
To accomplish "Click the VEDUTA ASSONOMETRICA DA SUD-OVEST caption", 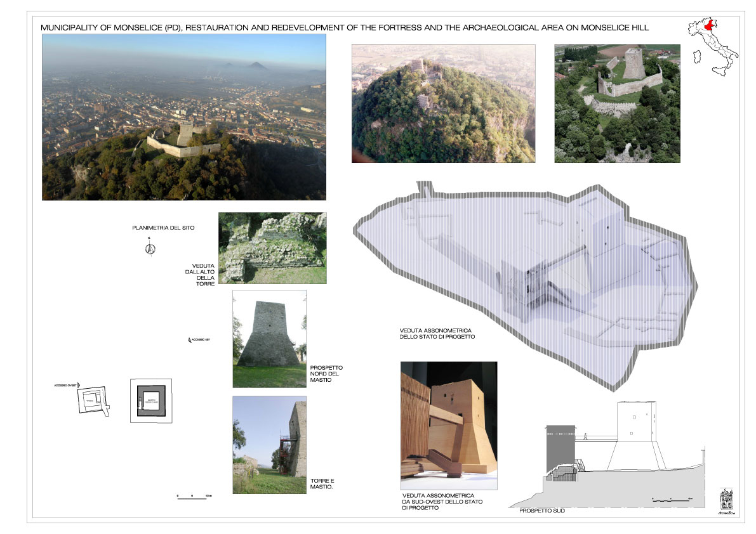I will click(x=442, y=502).
